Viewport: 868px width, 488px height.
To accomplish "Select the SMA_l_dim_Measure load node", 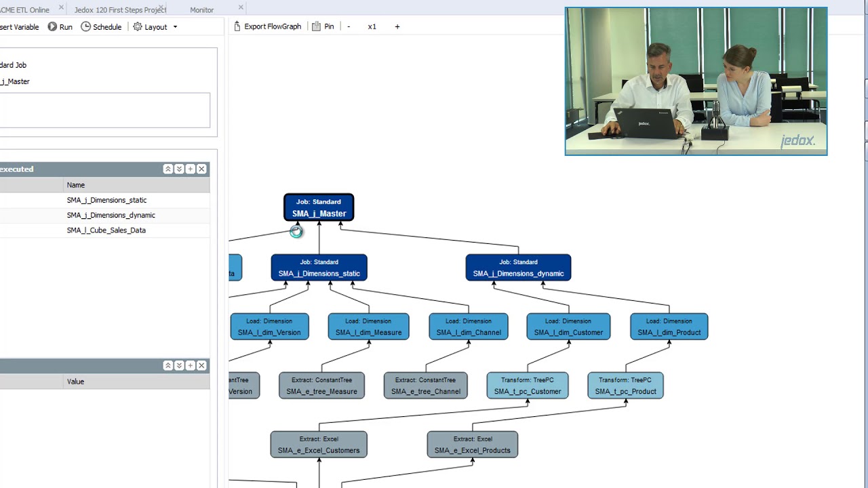I will point(368,327).
